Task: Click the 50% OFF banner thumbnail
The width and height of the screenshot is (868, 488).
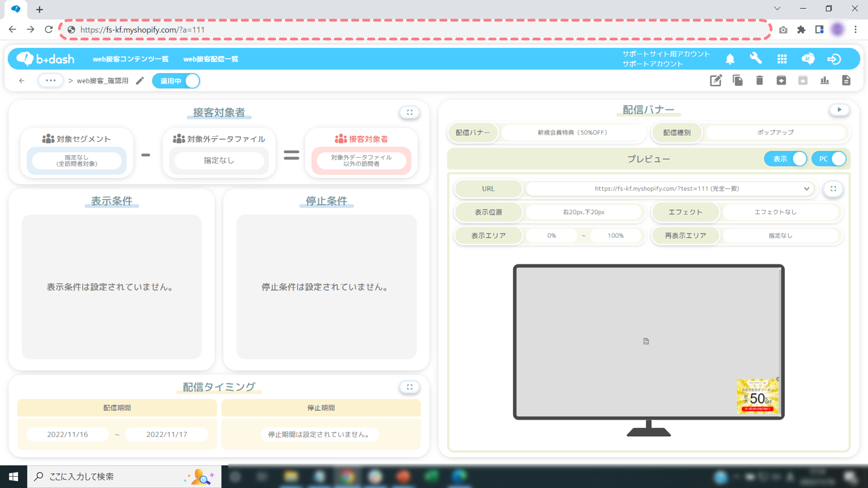Action: pos(757,396)
